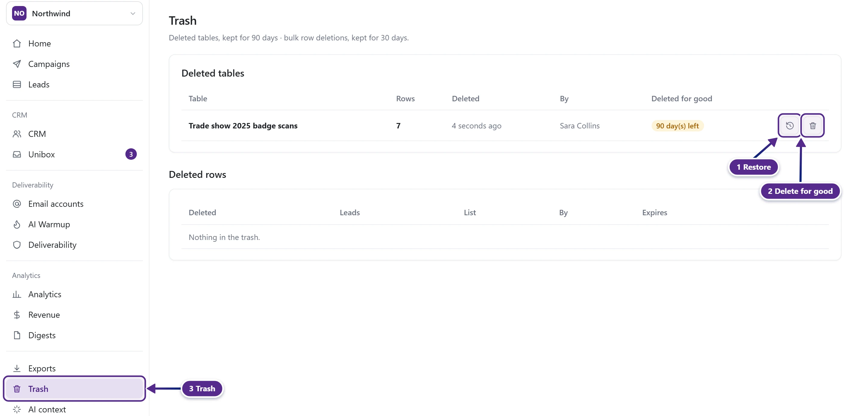
Task: Click the CRM people icon
Action: 17,134
